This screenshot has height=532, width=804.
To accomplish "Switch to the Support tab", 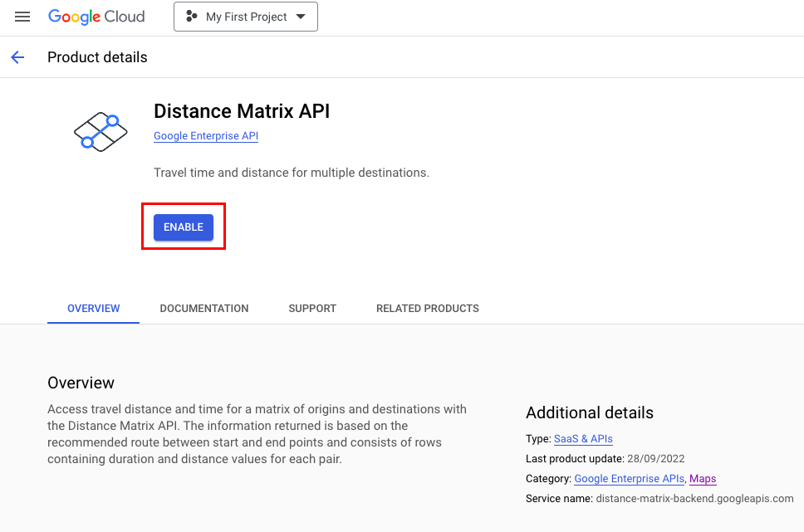I will (x=312, y=309).
